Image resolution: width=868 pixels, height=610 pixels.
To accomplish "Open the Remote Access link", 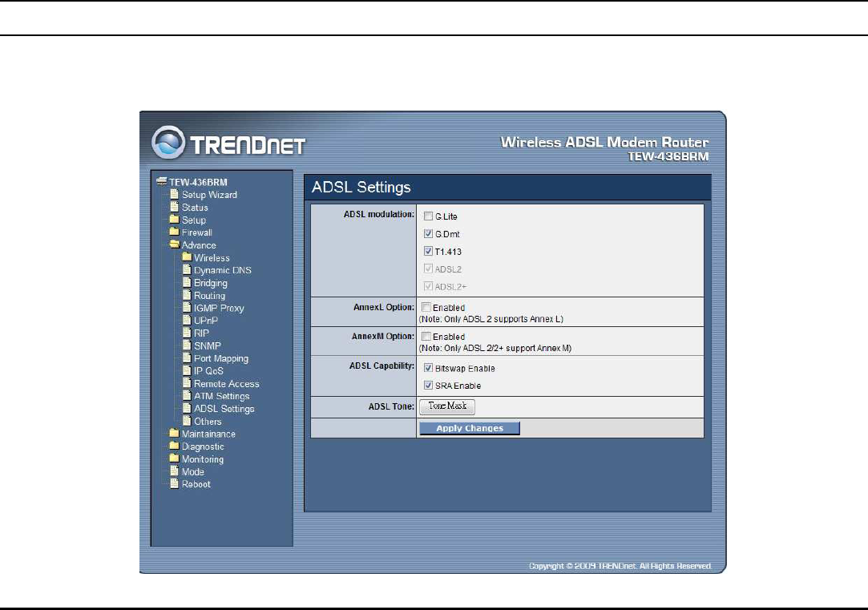I will pos(226,384).
